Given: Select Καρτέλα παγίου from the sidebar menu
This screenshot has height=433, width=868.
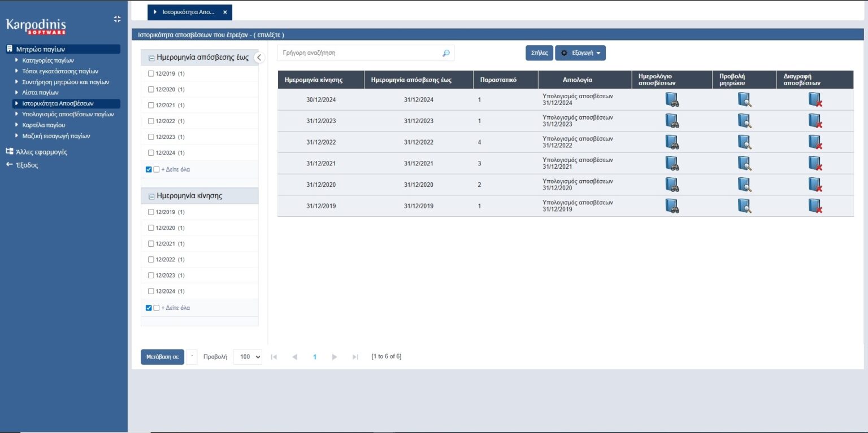Looking at the screenshot, I should (x=44, y=125).
